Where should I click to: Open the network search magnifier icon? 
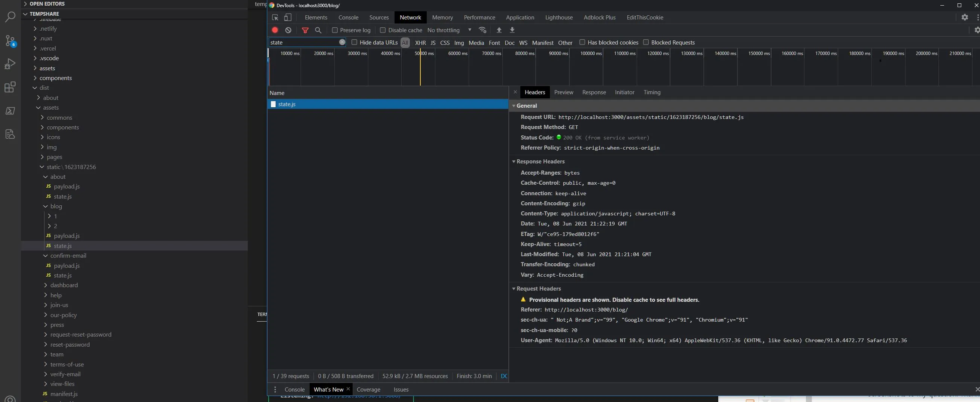[x=319, y=30]
